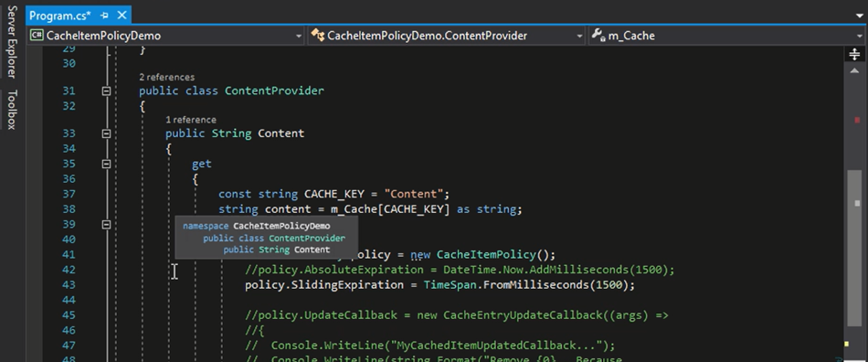The height and width of the screenshot is (362, 868).
Task: Click m_Cache on line 38
Action: pos(355,209)
